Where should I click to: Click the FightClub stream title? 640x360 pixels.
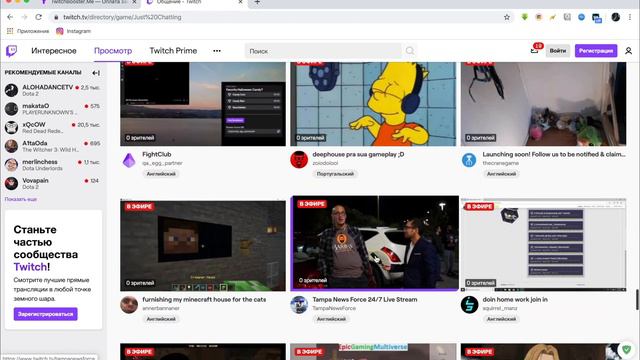[x=157, y=154]
